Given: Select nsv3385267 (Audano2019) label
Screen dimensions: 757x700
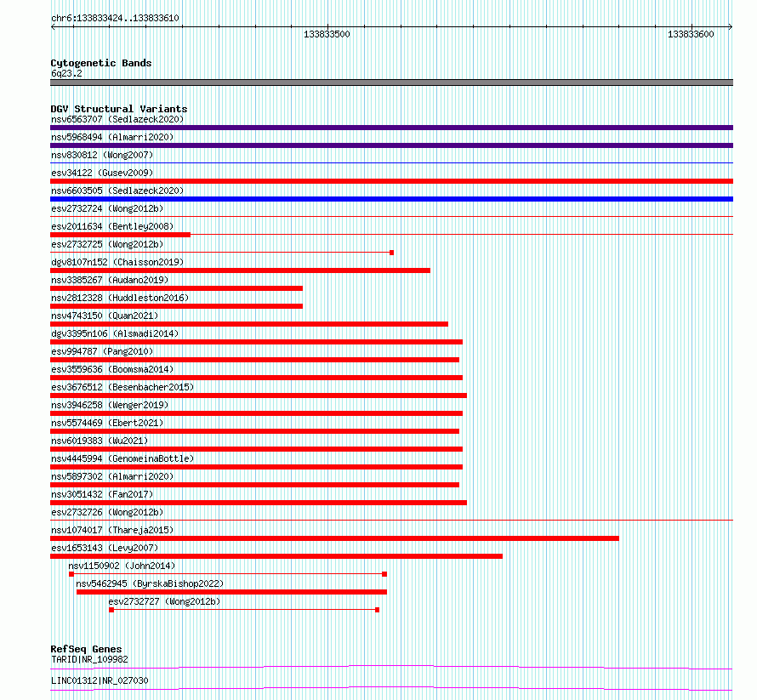Looking at the screenshot, I should (x=110, y=280).
